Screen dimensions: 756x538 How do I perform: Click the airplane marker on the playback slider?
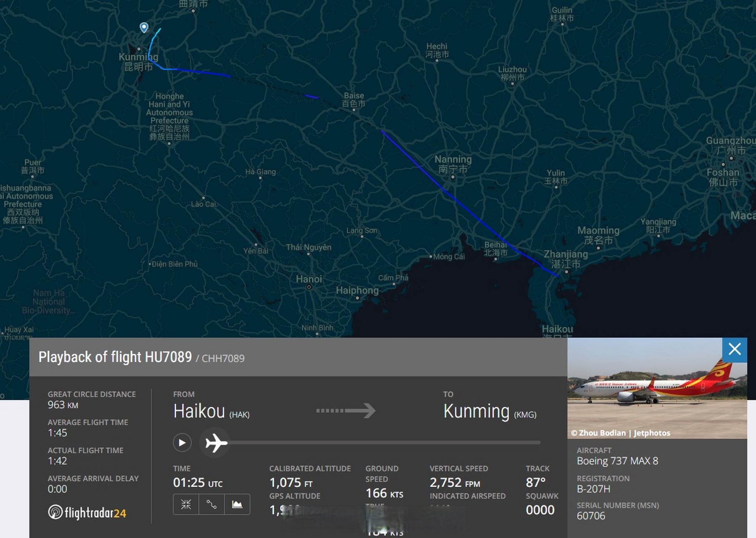click(216, 443)
